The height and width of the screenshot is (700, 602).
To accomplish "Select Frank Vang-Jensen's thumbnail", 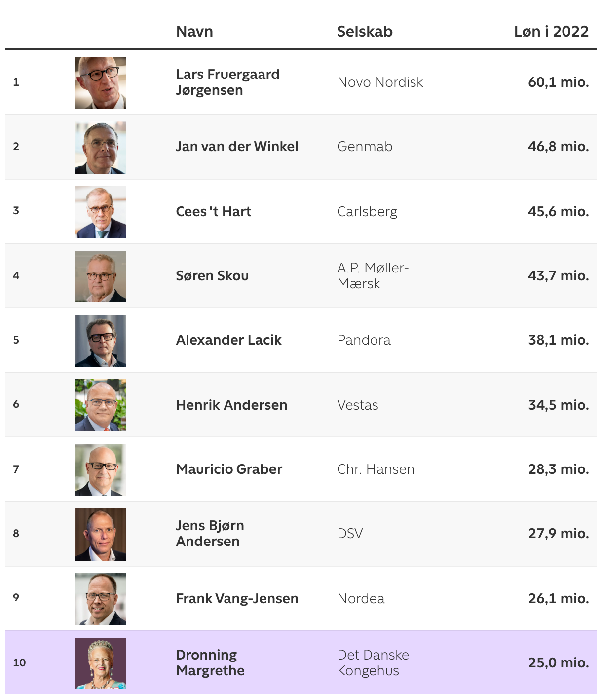I will coord(101,599).
